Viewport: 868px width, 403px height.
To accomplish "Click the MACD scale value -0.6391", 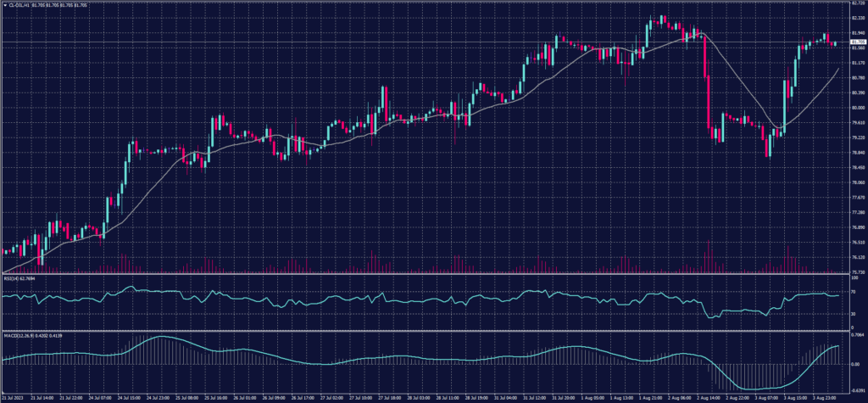I will pos(854,390).
